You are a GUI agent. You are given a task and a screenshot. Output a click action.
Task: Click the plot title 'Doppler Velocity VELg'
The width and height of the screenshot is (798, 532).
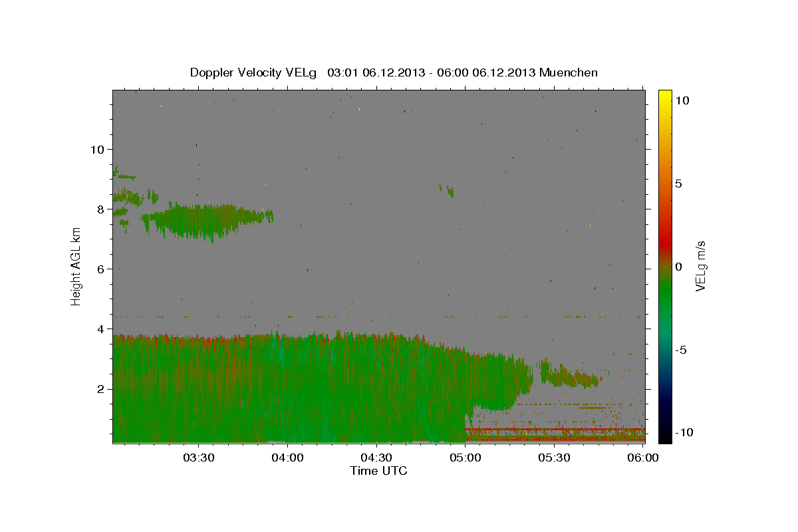[x=254, y=72]
